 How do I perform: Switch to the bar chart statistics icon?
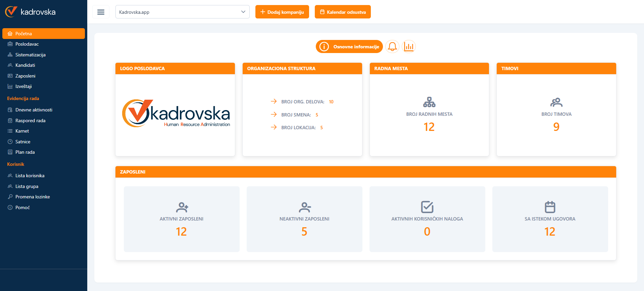pyautogui.click(x=409, y=47)
